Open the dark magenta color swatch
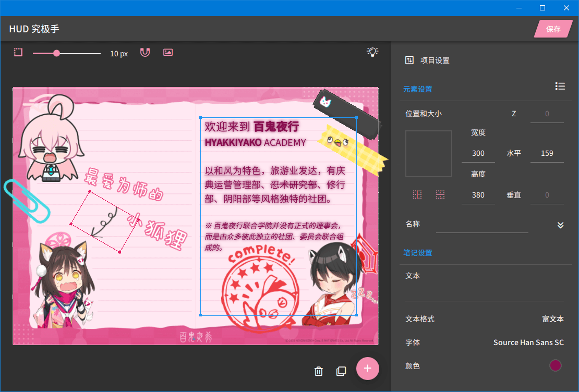 click(556, 365)
